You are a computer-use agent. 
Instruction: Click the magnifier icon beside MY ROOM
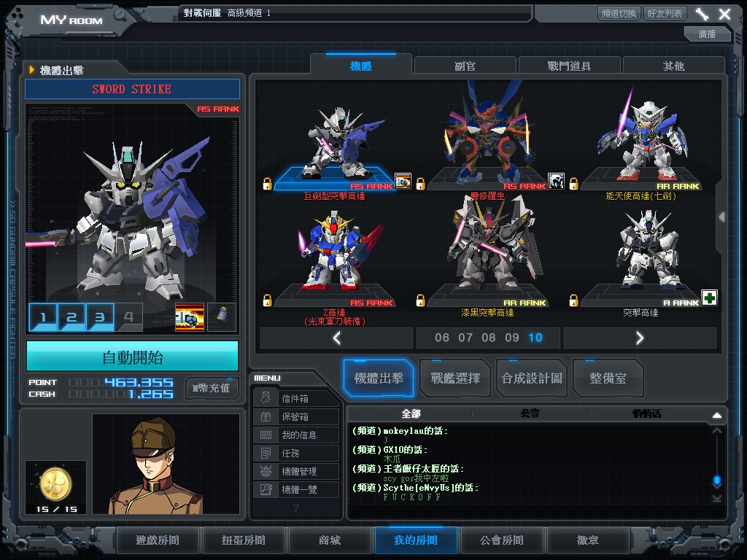(120, 15)
